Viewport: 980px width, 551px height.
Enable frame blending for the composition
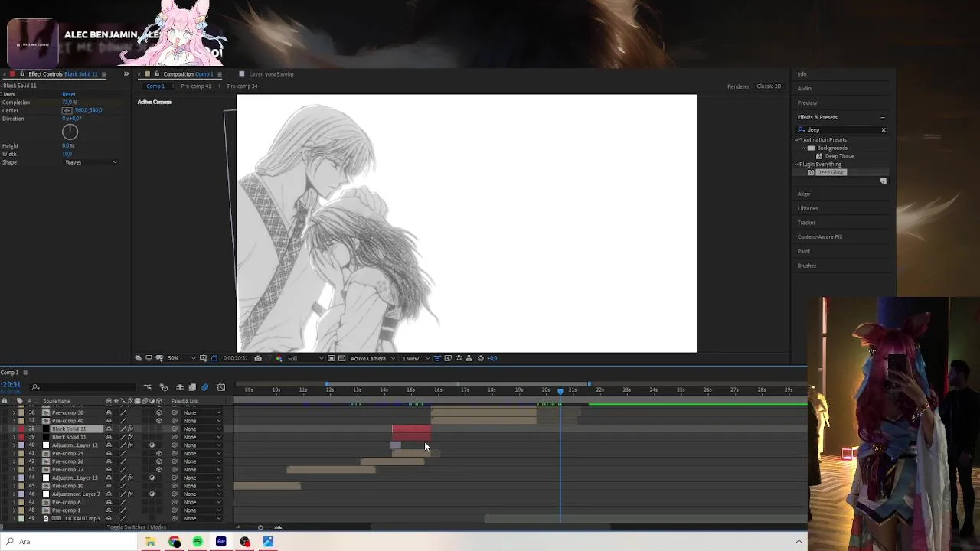click(192, 387)
